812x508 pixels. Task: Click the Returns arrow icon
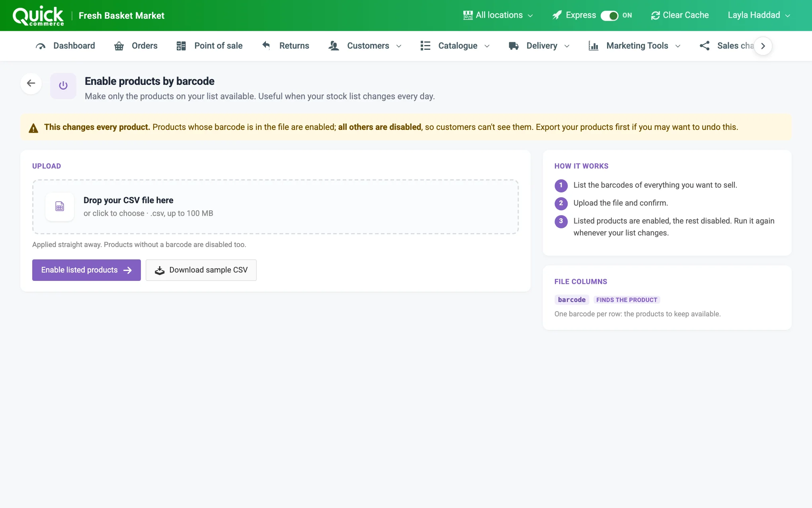pos(266,45)
